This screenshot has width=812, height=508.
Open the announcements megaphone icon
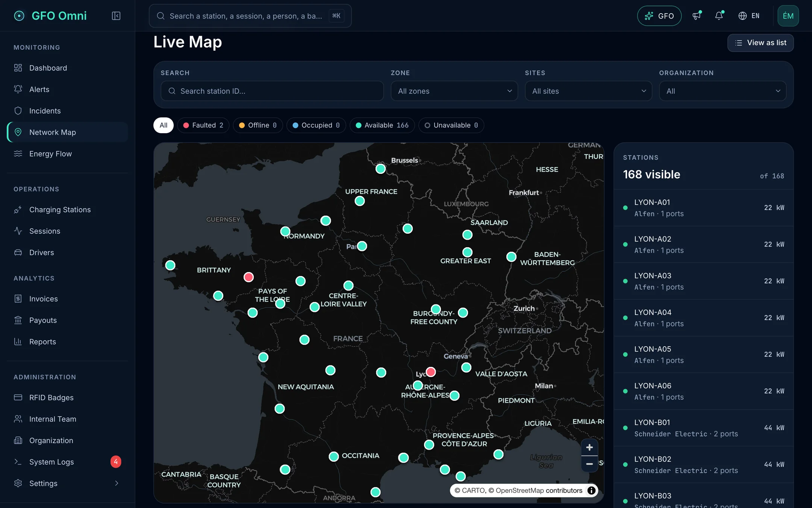pos(697,16)
